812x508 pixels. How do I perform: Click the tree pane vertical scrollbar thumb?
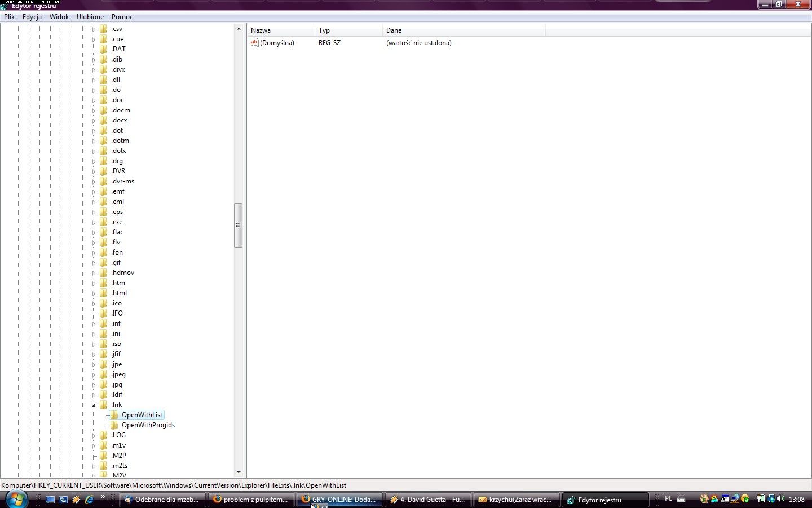pos(238,225)
